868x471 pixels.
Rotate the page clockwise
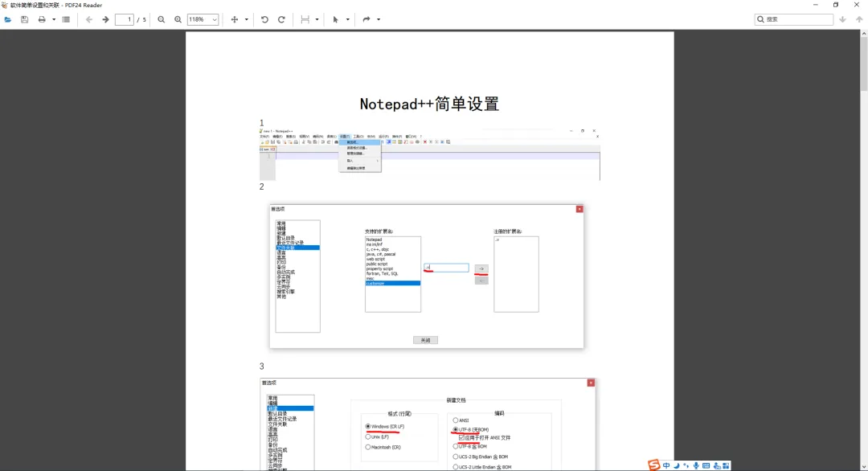point(281,19)
